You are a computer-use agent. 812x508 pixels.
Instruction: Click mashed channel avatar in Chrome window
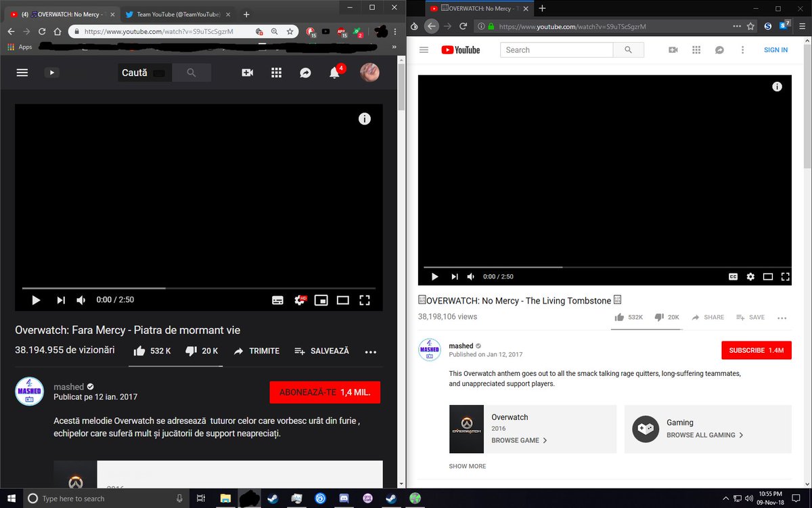[29, 391]
